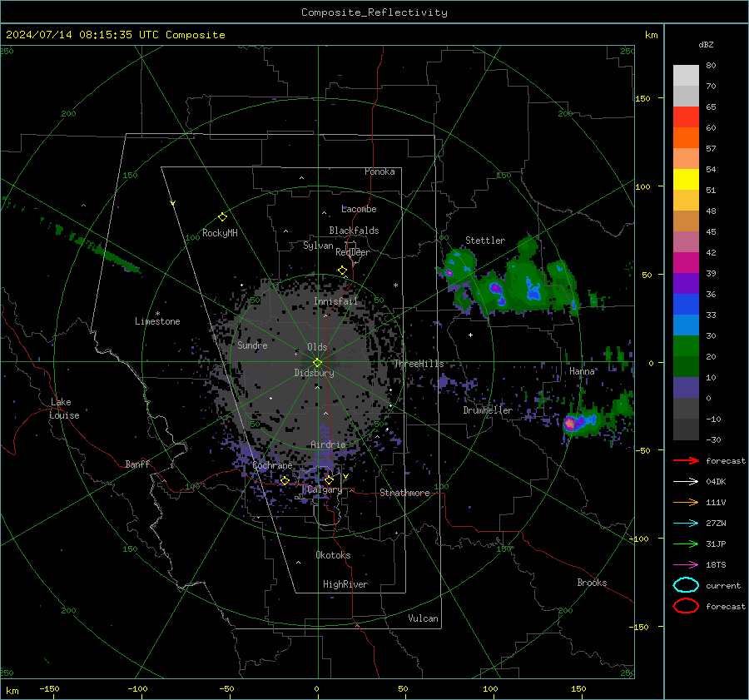The width and height of the screenshot is (749, 700).
Task: Click the yellow diamond marker near RedDeer
Action: click(342, 271)
